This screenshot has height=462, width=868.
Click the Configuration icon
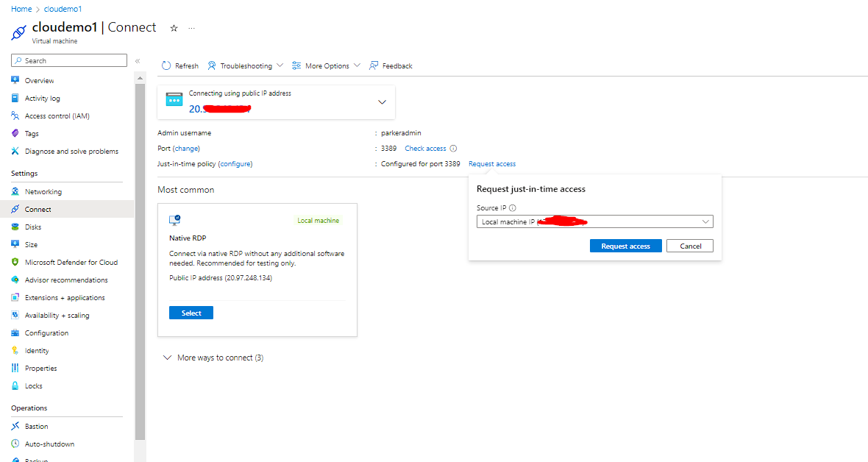point(15,333)
